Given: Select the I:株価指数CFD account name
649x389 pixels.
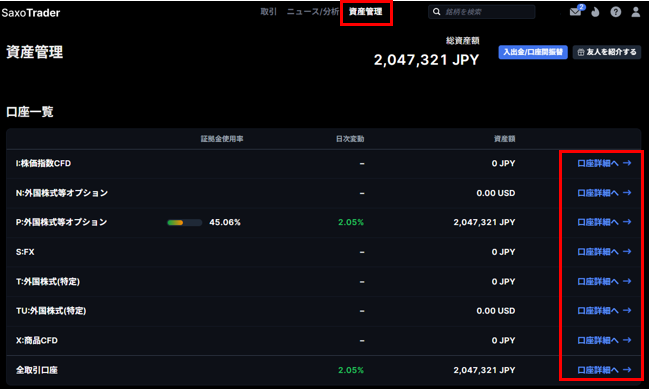Looking at the screenshot, I should click(x=43, y=163).
